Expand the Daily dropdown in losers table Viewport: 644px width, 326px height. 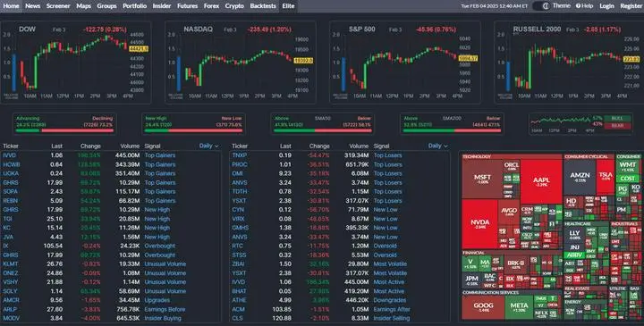point(437,146)
